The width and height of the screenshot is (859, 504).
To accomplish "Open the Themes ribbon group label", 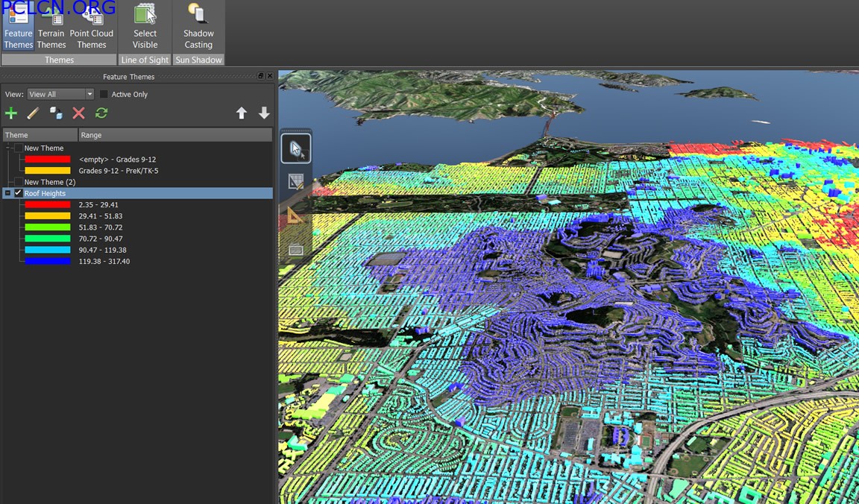I will [59, 60].
